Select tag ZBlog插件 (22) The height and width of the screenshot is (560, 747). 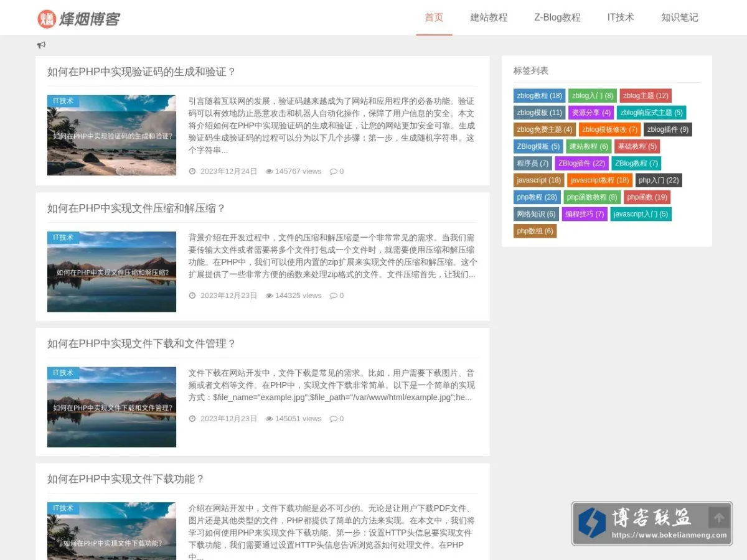581,163
